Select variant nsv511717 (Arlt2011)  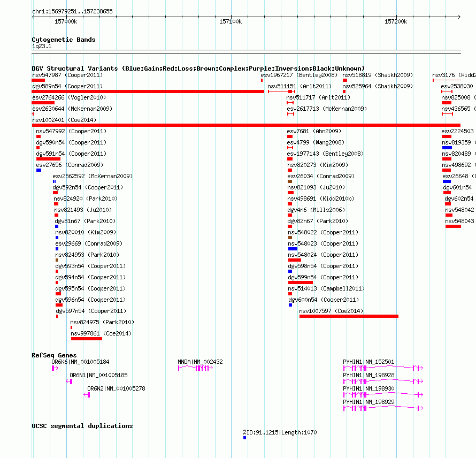318,97
